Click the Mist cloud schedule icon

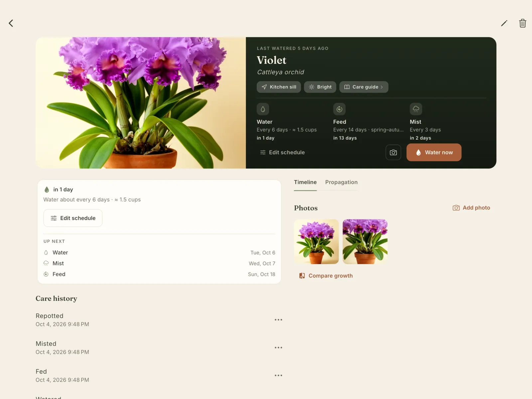pos(416,109)
